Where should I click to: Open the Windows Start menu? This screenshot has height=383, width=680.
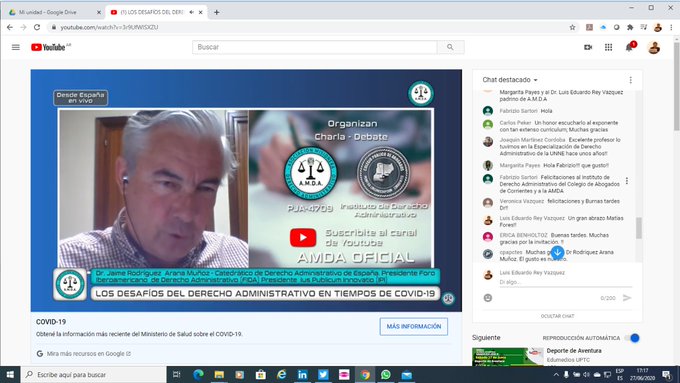click(x=10, y=374)
